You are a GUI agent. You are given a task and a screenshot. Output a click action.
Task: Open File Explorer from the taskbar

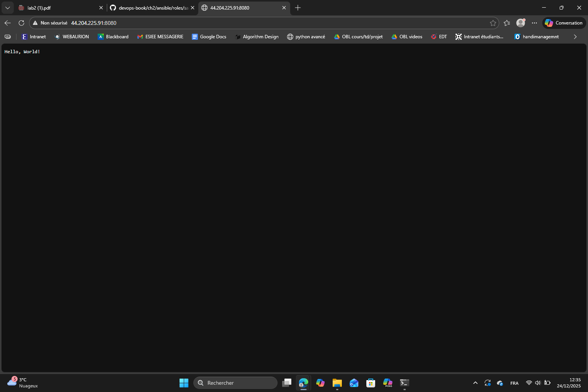pyautogui.click(x=337, y=382)
